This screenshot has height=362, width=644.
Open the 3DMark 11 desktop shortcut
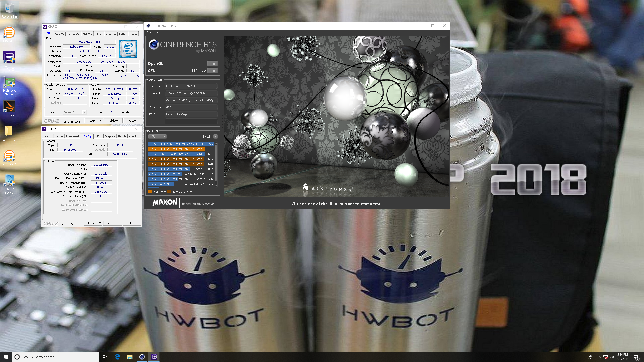(9, 35)
